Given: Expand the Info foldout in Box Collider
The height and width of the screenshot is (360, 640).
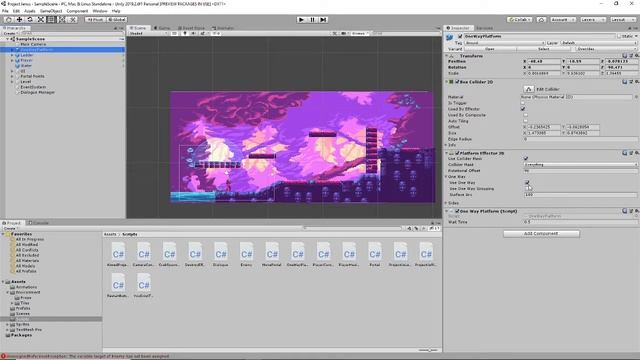Looking at the screenshot, I should 447,145.
